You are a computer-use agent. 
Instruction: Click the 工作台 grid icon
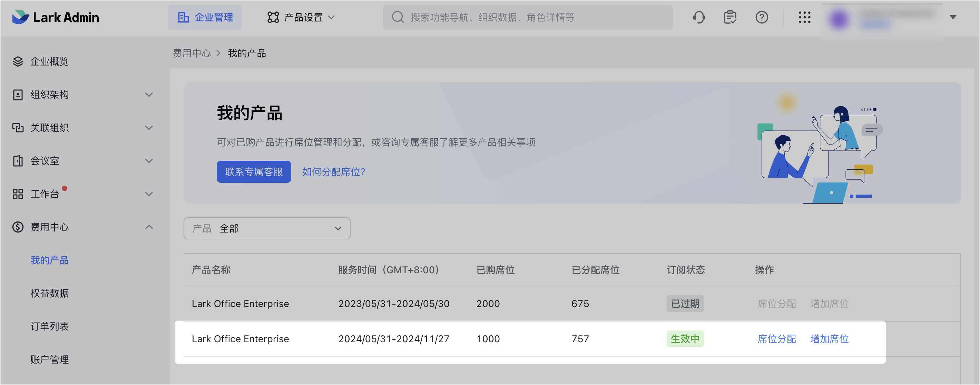[18, 194]
